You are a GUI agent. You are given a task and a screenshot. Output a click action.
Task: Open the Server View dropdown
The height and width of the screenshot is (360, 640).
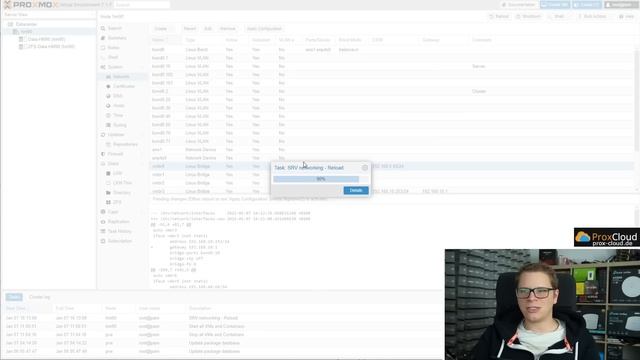coord(48,15)
